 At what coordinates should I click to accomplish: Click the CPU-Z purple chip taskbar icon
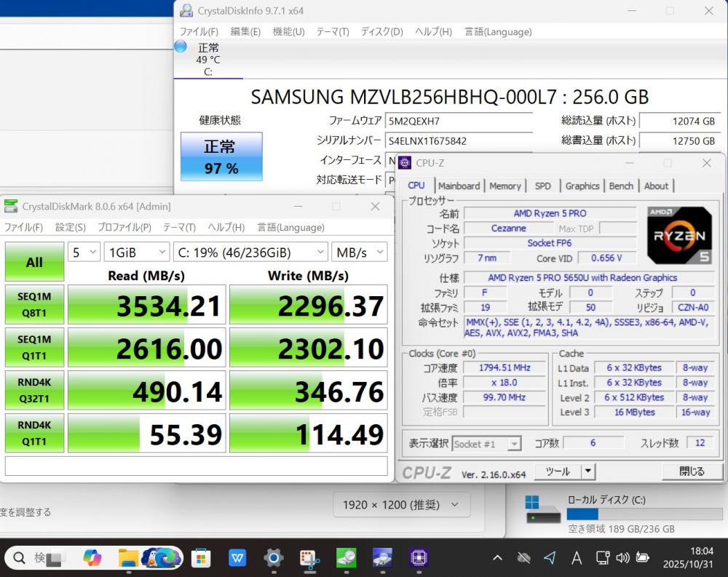coord(419,558)
